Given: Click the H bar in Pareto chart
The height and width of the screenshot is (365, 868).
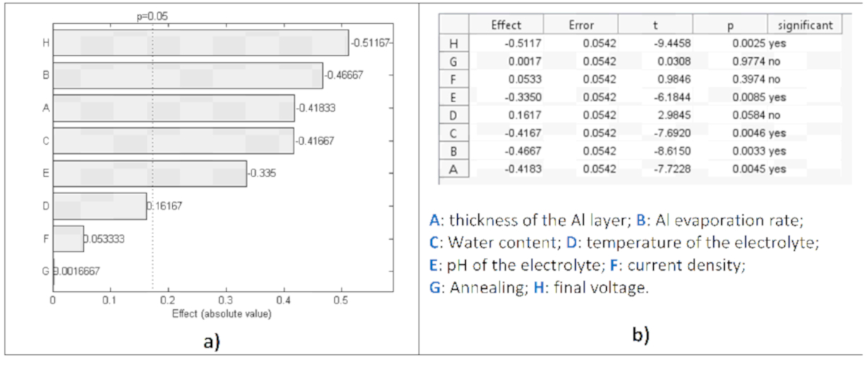Looking at the screenshot, I should 200,43.
